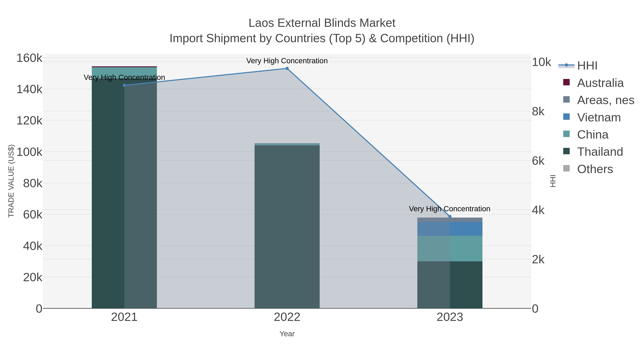Click the Areas, nes legend swatch
Image resolution: width=644 pixels, height=362 pixels.
[x=566, y=99]
